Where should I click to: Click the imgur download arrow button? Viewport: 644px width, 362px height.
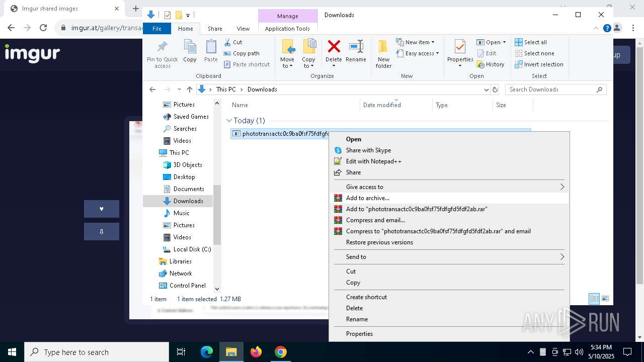102,231
